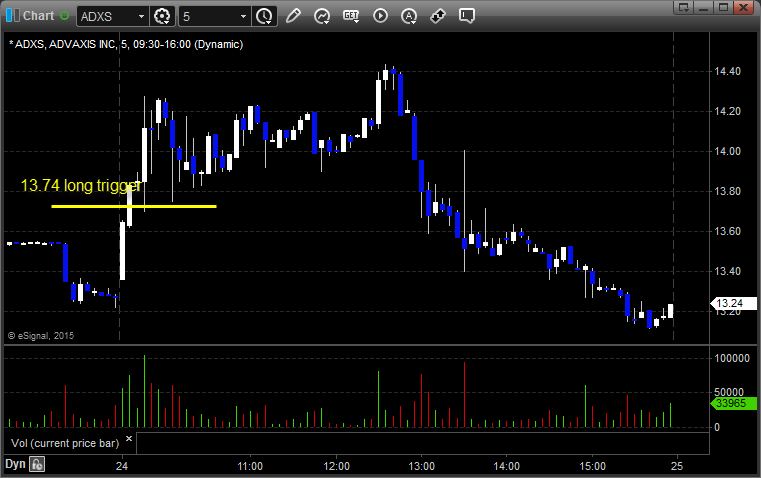Select the pencil drawing tool

pyautogui.click(x=293, y=16)
